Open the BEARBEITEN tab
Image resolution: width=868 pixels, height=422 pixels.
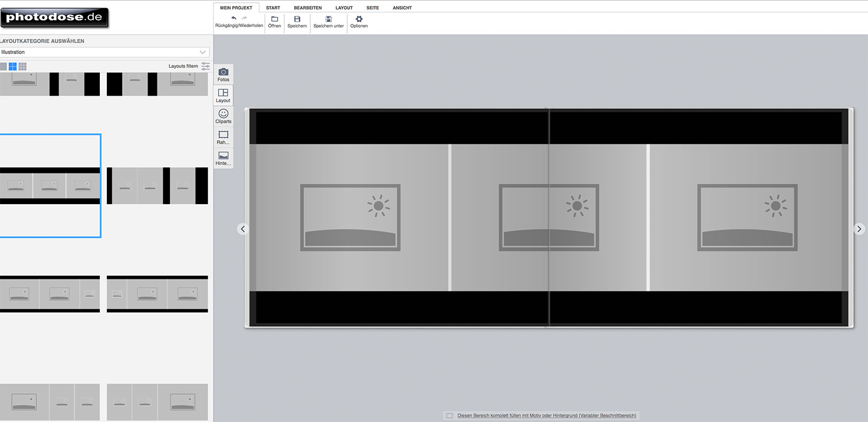point(308,8)
